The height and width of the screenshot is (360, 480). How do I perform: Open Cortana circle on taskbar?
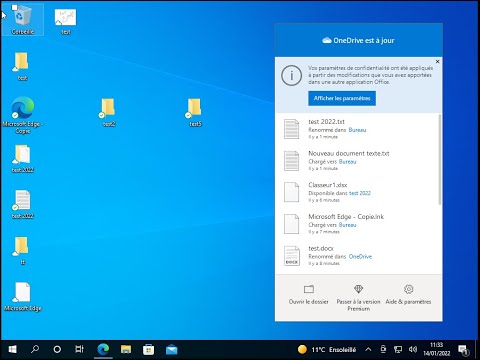tap(57, 349)
